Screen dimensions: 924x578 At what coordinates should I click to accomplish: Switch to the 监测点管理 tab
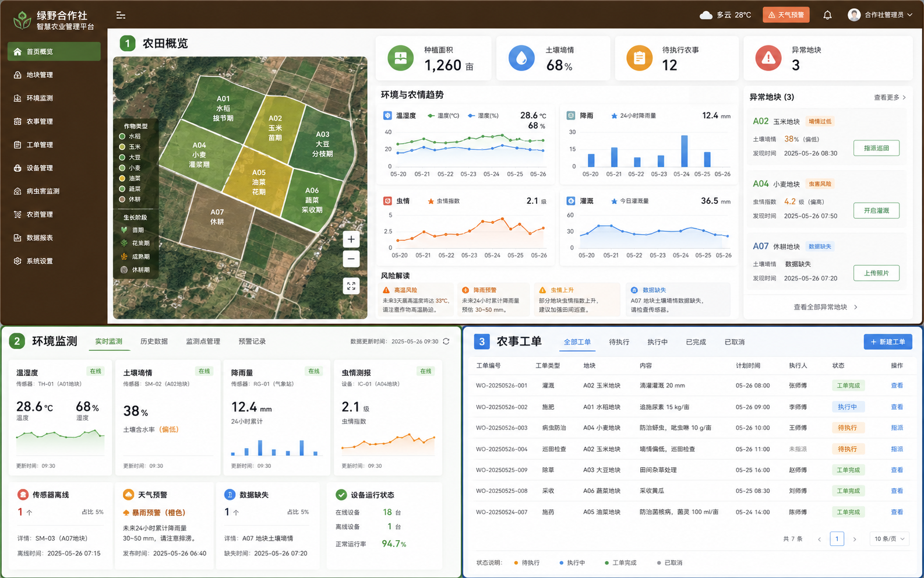pos(203,341)
